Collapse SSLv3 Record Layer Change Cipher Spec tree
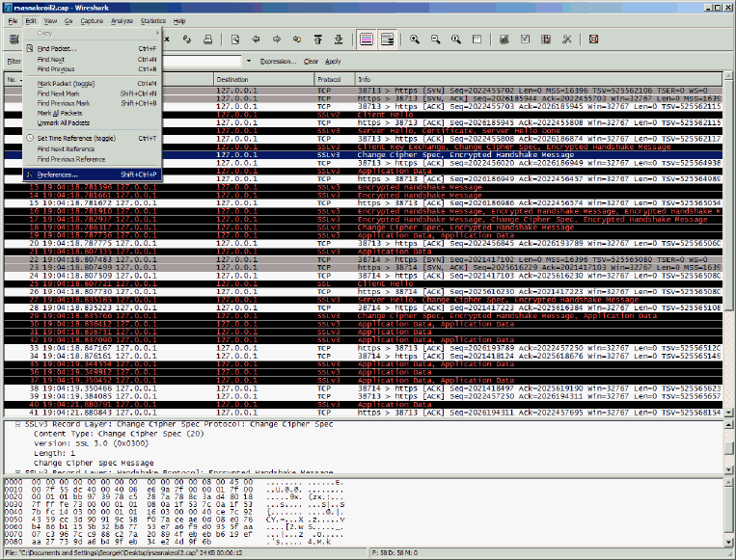 point(17,424)
